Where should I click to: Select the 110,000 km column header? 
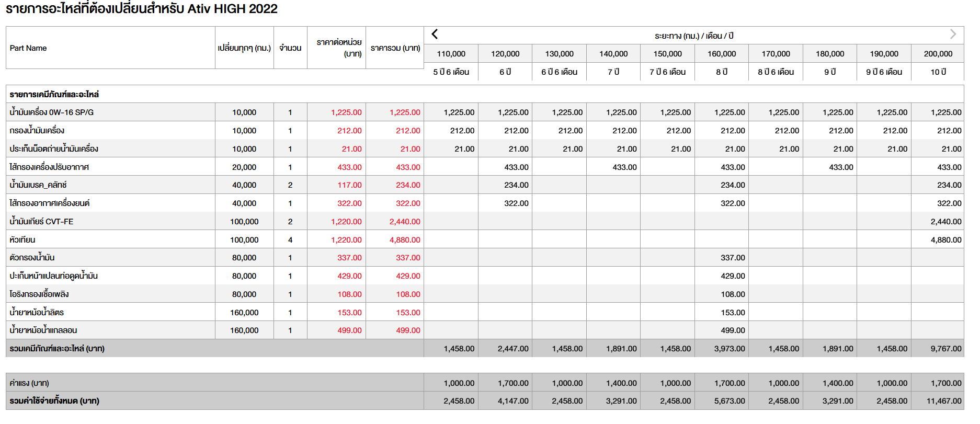tap(451, 54)
